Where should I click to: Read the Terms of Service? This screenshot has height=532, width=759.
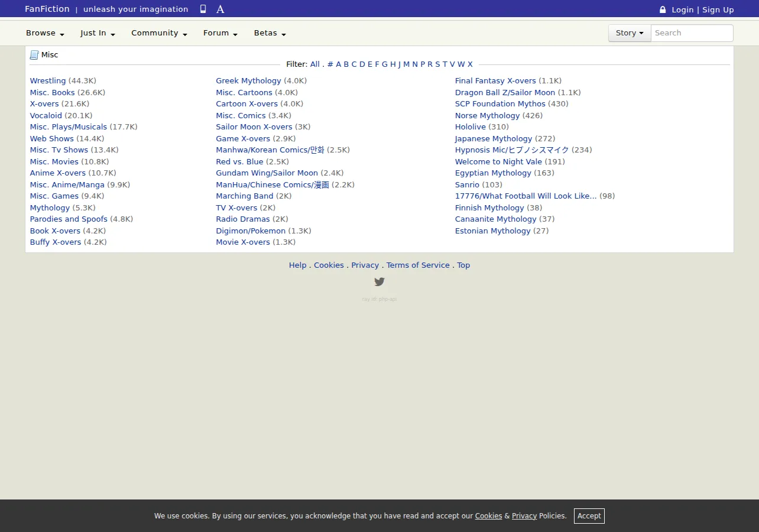[x=418, y=265]
